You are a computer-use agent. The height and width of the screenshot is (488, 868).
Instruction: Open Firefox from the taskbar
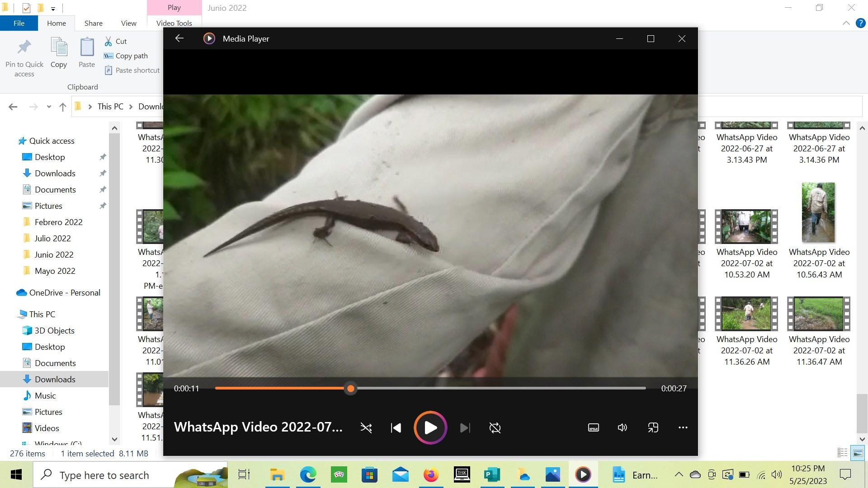coord(431,475)
